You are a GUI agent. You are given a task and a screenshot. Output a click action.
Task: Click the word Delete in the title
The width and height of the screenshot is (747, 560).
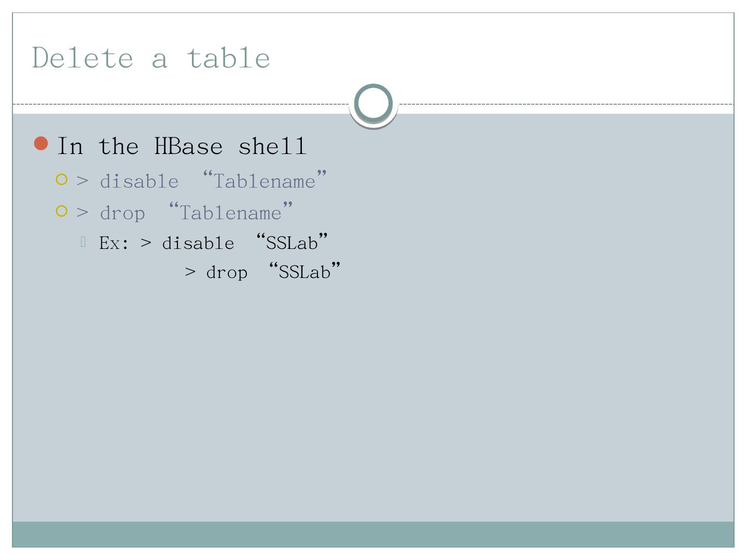(x=83, y=58)
